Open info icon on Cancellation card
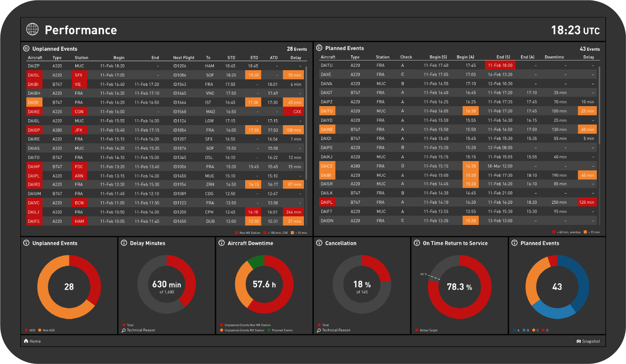626x364 pixels. [319, 243]
